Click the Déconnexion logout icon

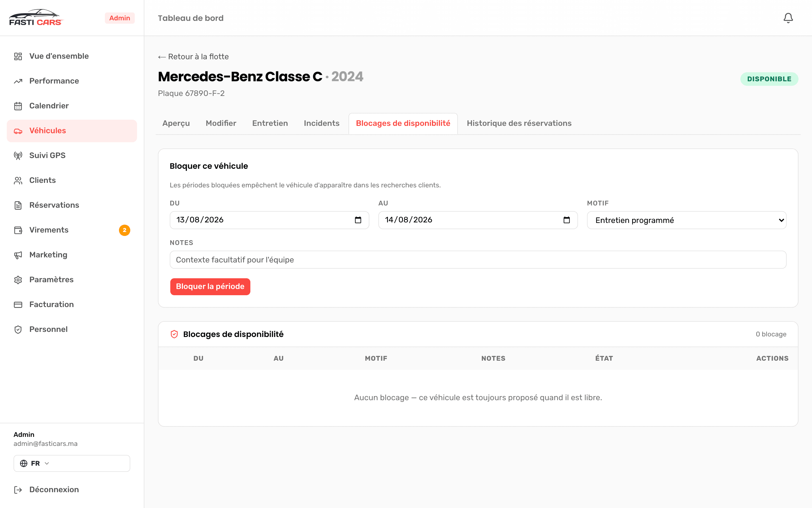18,490
